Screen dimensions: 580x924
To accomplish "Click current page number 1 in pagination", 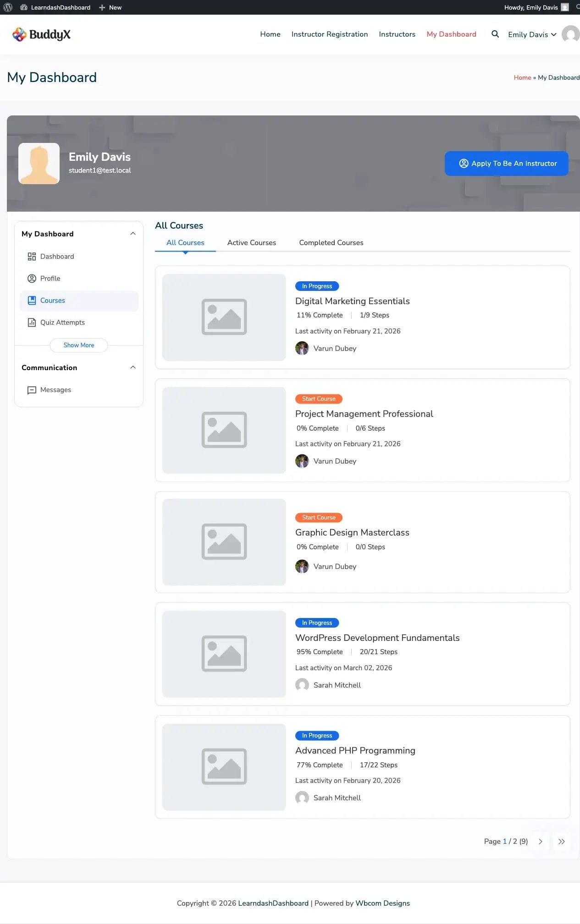I will point(505,842).
